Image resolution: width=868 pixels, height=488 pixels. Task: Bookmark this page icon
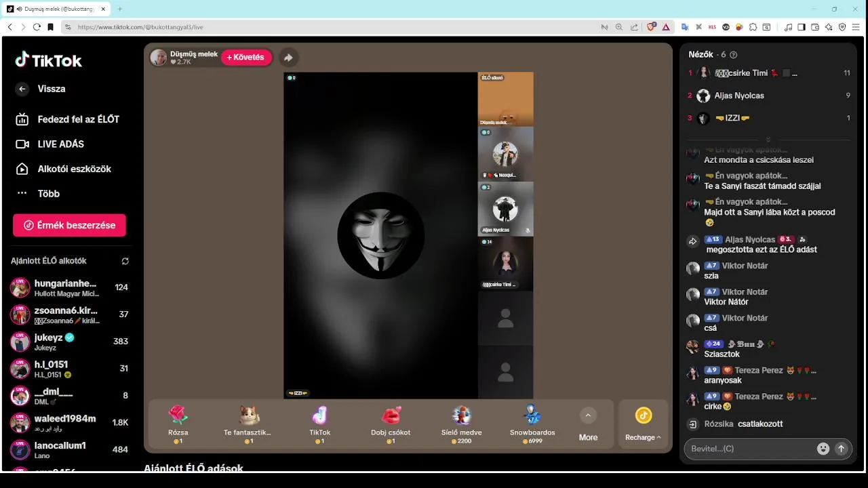tap(50, 27)
